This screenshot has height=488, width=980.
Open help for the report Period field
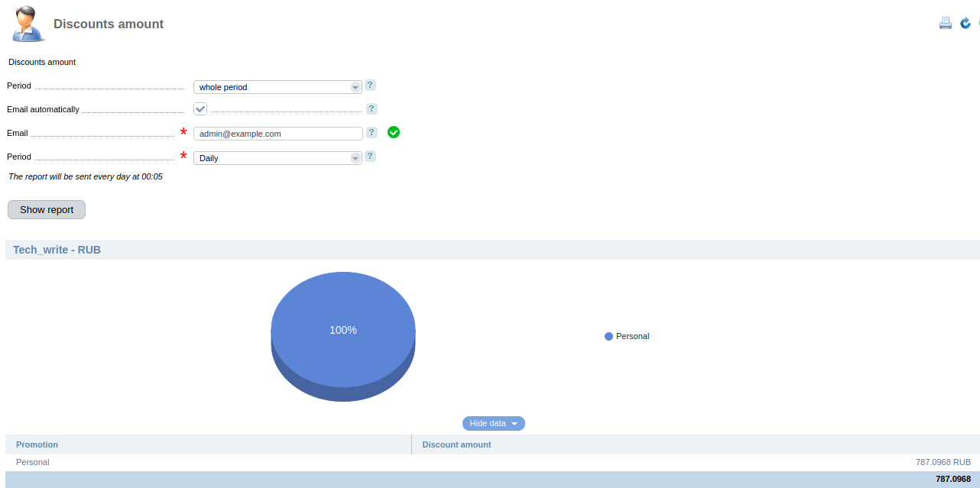point(370,86)
